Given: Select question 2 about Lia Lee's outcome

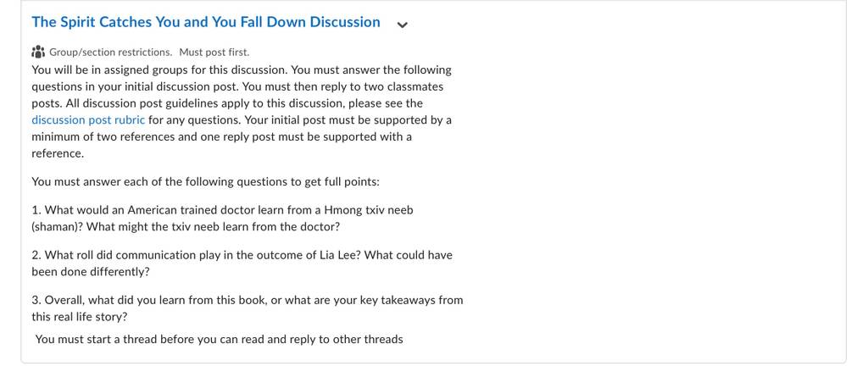Looking at the screenshot, I should (242, 263).
